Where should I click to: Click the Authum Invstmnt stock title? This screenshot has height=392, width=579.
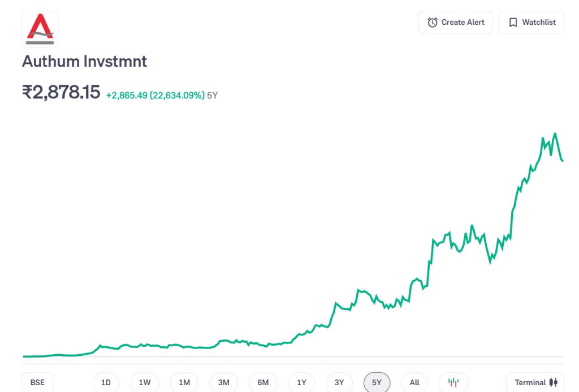(x=84, y=61)
